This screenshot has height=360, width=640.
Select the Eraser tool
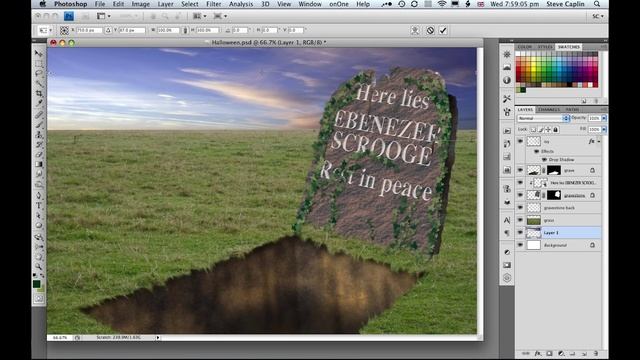39,154
